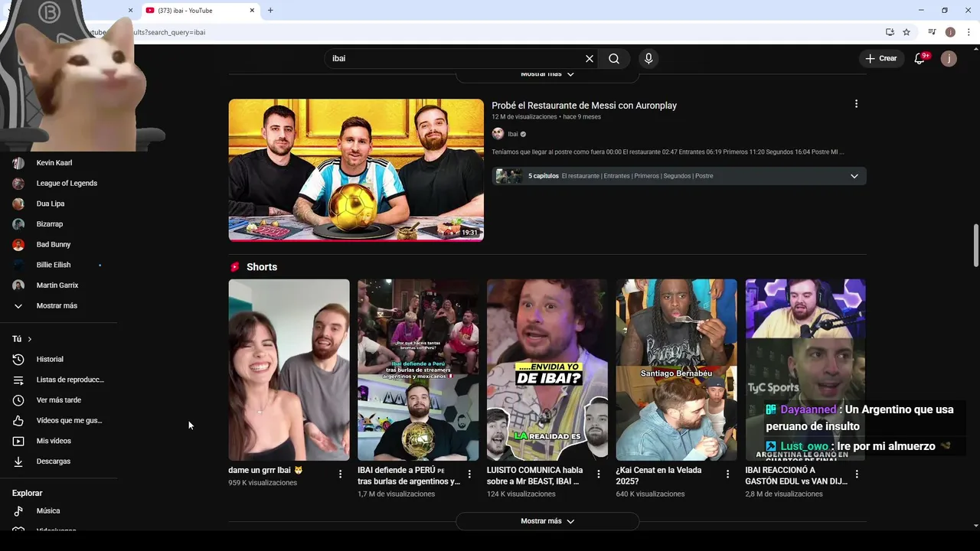Open the Tú section chevron
980x551 pixels.
tap(30, 339)
